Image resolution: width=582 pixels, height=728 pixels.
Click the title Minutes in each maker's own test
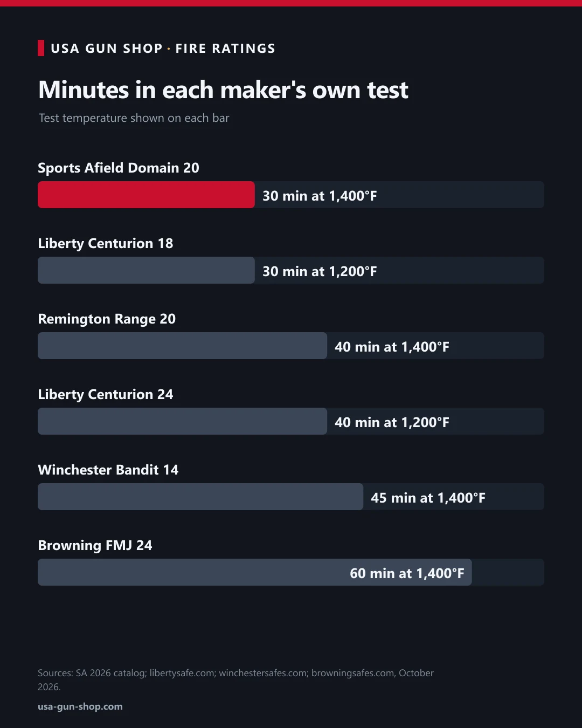pyautogui.click(x=223, y=90)
